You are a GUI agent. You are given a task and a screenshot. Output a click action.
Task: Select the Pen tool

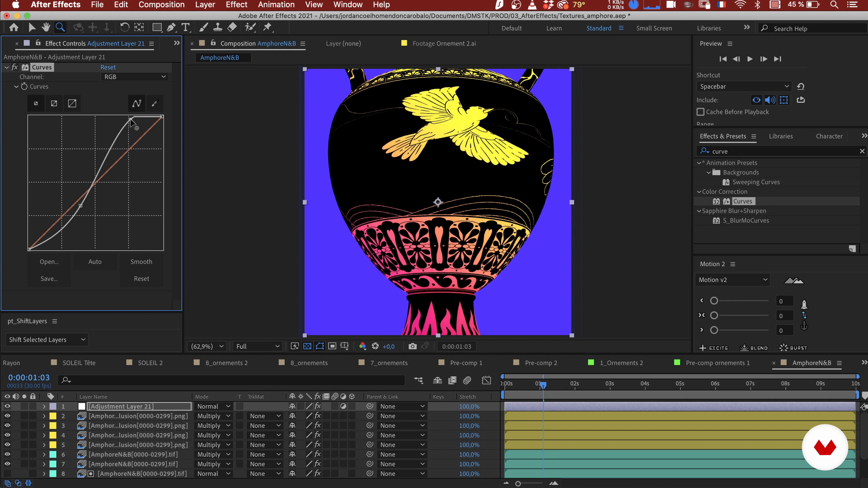click(171, 28)
